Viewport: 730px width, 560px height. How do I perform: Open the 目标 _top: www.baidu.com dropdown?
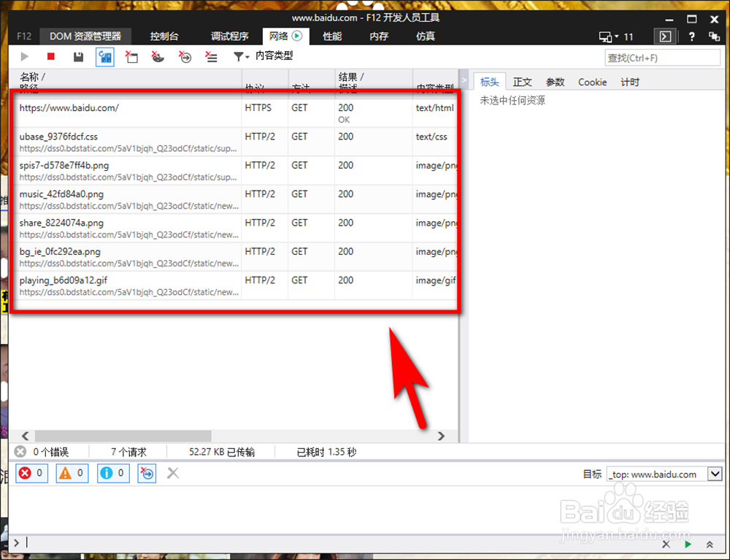[x=664, y=475]
